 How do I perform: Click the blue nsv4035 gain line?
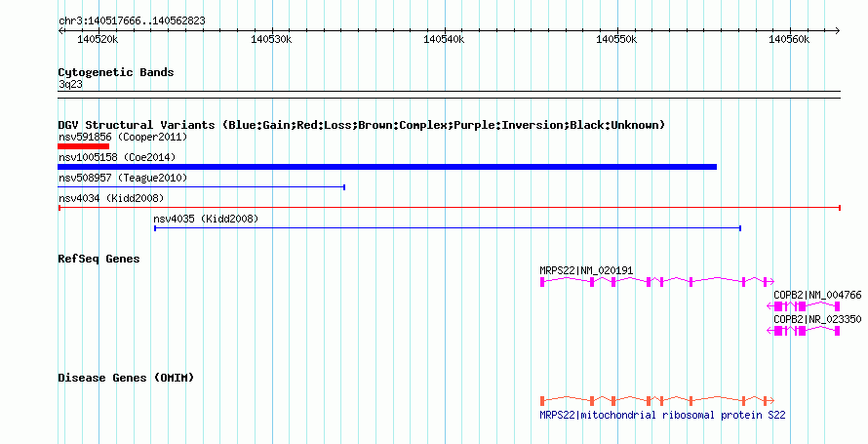(448, 228)
